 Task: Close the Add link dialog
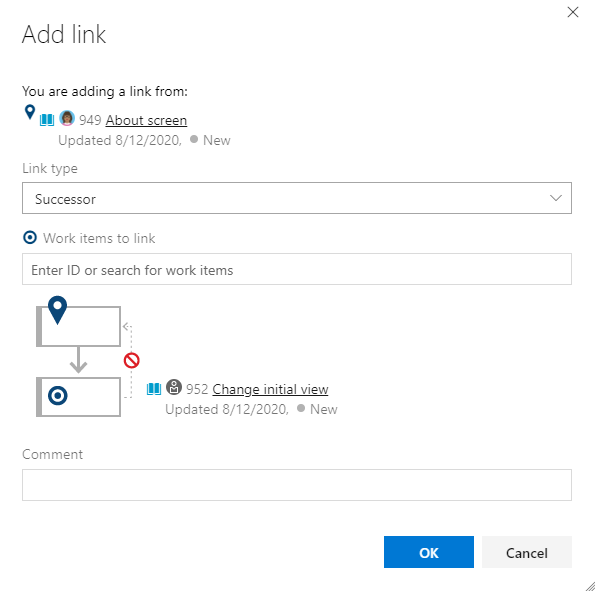(x=573, y=13)
